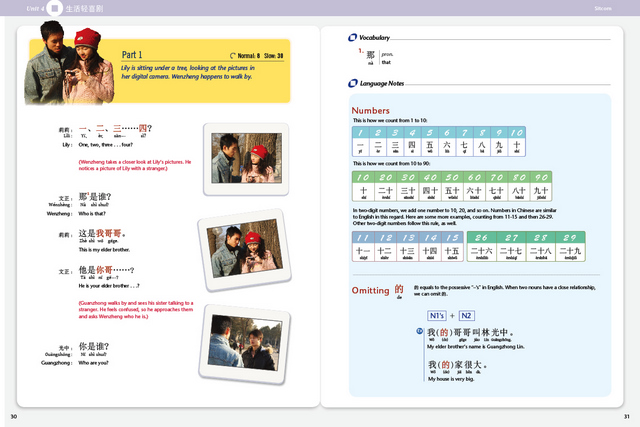
Task: Click the translation 'This is my elder brother.'
Action: (x=104, y=250)
